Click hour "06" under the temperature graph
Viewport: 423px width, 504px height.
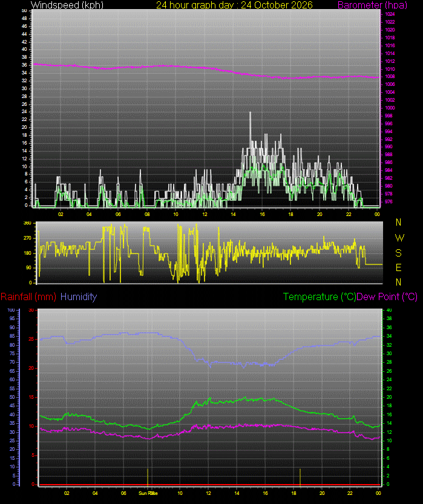click(123, 493)
